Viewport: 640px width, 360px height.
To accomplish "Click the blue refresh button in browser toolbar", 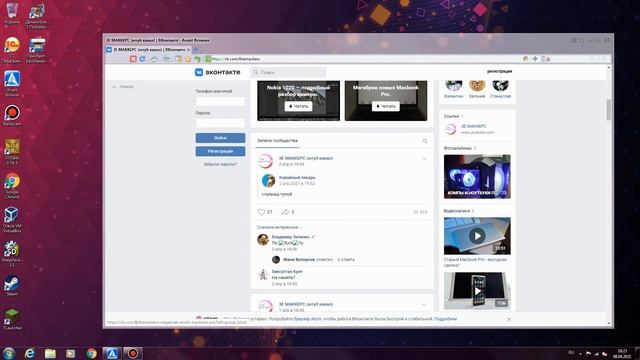I will [x=142, y=59].
